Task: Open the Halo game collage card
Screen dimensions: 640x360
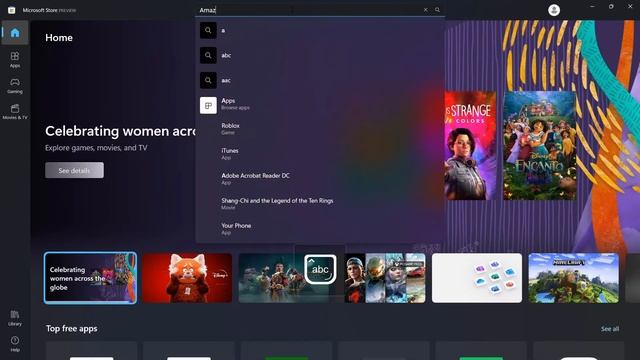Action: point(385,278)
